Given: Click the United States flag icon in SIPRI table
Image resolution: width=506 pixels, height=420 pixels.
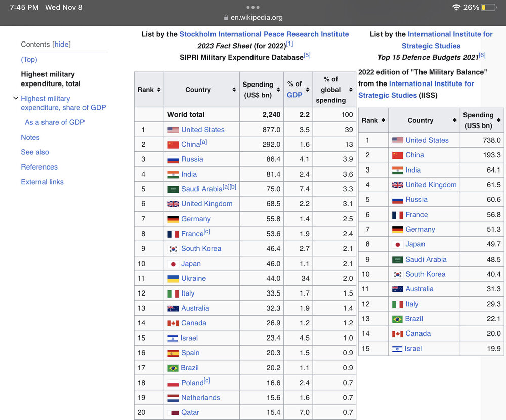Looking at the screenshot, I should (173, 130).
